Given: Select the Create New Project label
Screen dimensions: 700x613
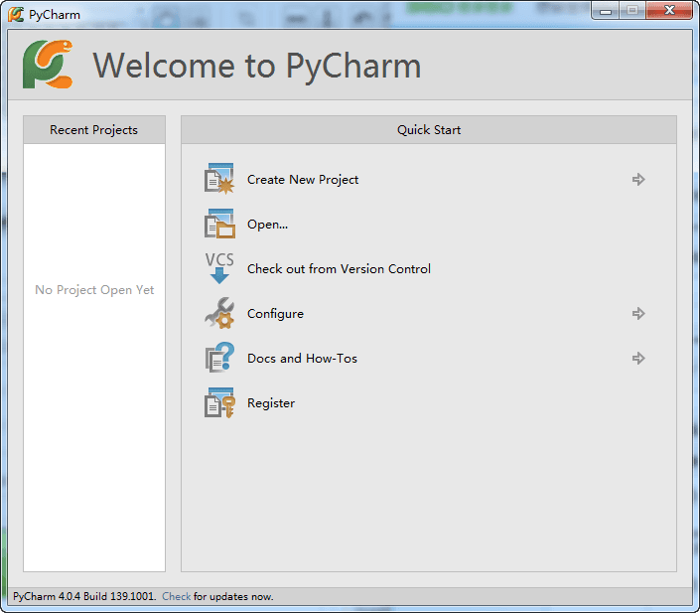Looking at the screenshot, I should tap(303, 180).
